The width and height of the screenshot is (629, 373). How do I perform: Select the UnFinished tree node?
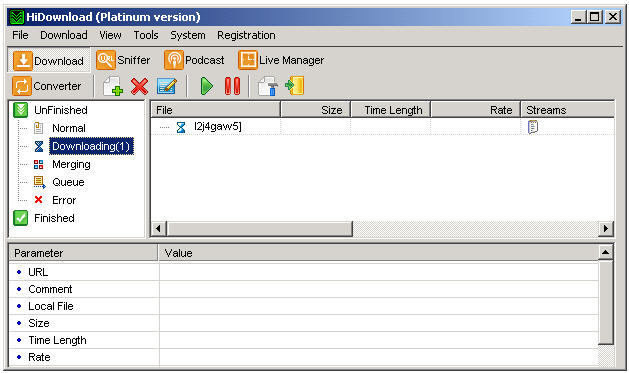61,110
